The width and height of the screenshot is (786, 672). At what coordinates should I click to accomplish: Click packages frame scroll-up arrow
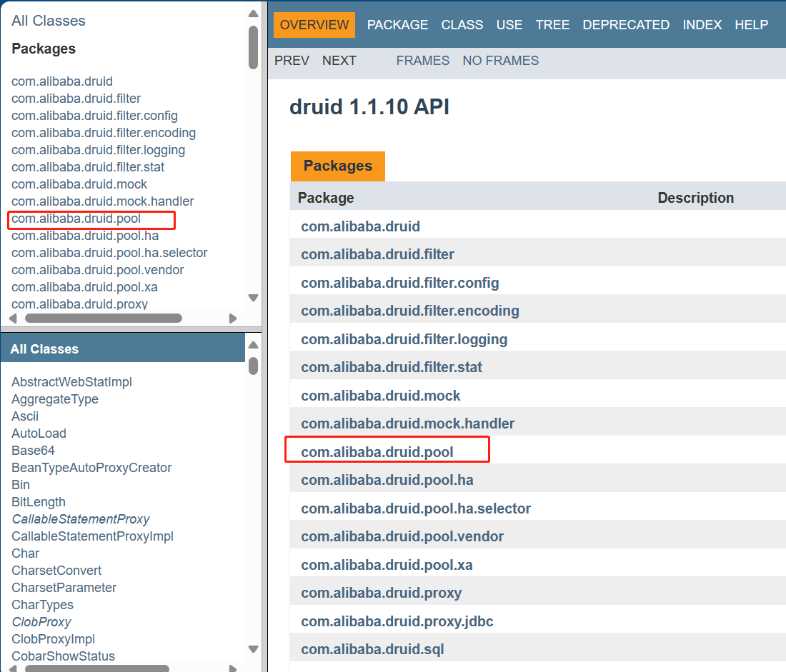click(253, 14)
